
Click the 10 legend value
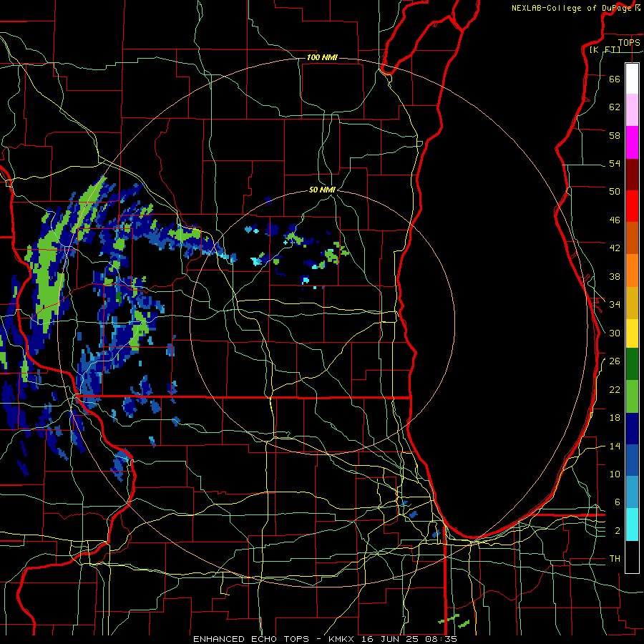[x=615, y=474]
